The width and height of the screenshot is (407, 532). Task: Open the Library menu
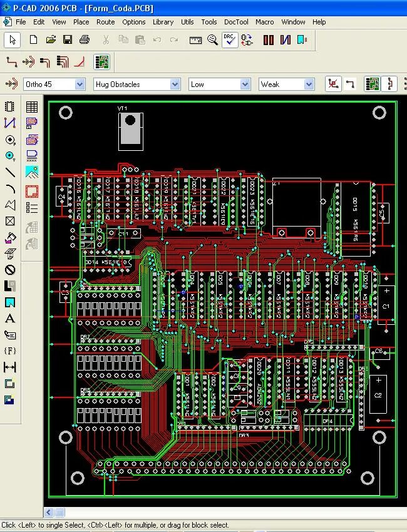point(163,22)
